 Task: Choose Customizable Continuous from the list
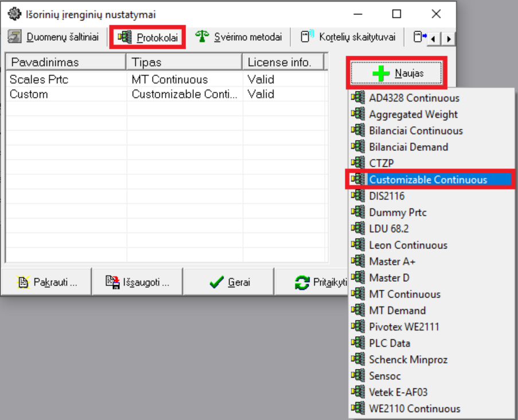tap(428, 180)
